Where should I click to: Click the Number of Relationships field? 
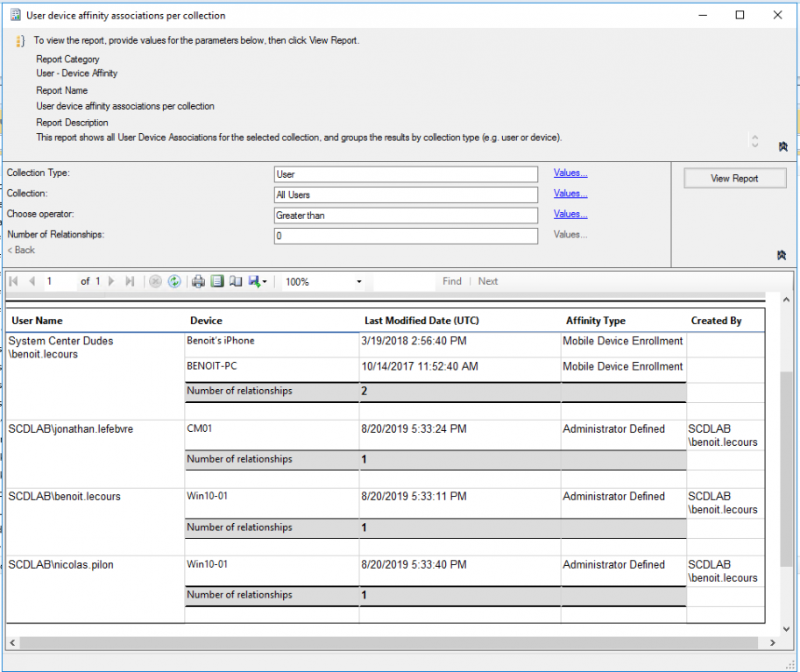point(406,236)
